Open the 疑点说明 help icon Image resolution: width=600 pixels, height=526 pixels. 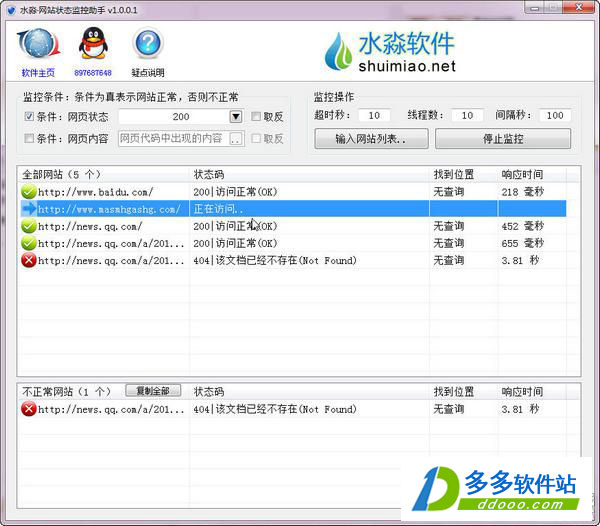pos(147,46)
